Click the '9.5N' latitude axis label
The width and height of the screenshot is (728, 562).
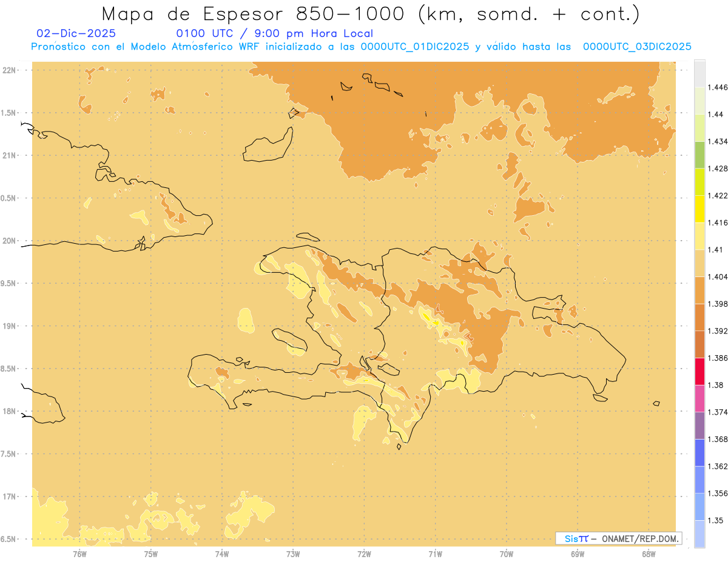pos(8,283)
